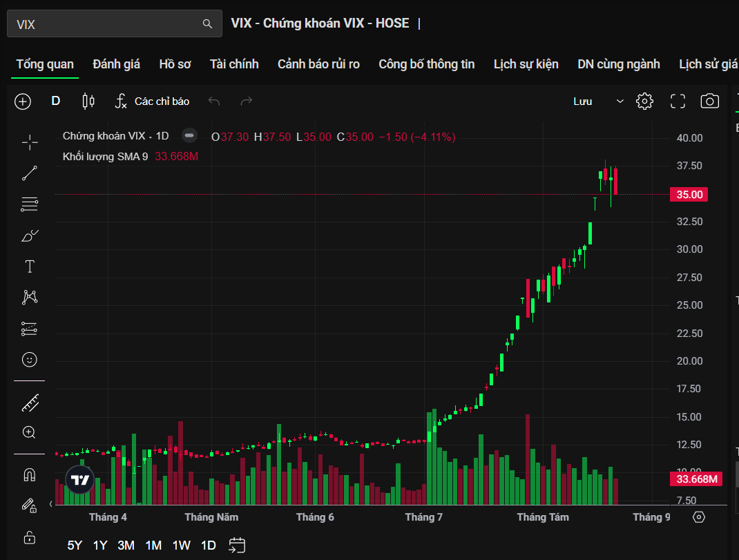Set the 1M date range

tap(153, 545)
